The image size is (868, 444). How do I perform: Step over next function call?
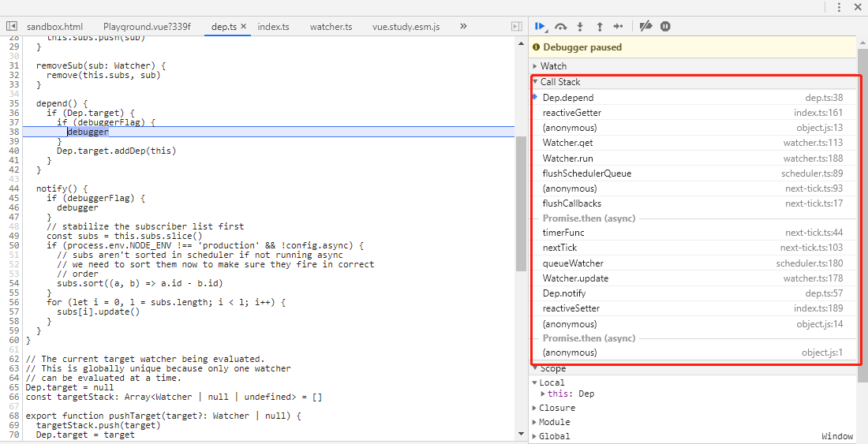click(561, 26)
